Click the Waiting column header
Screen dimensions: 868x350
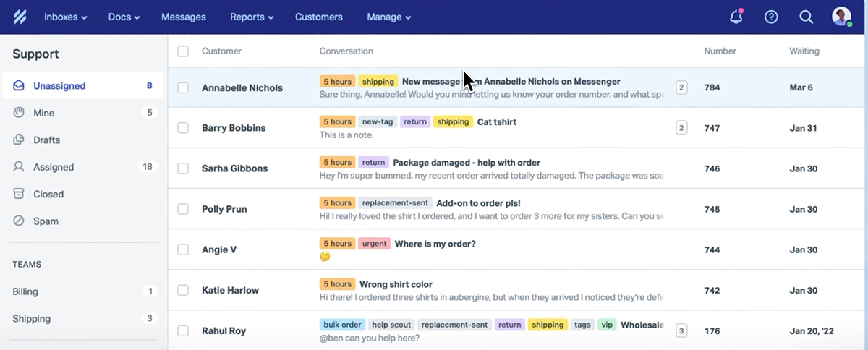pyautogui.click(x=804, y=51)
